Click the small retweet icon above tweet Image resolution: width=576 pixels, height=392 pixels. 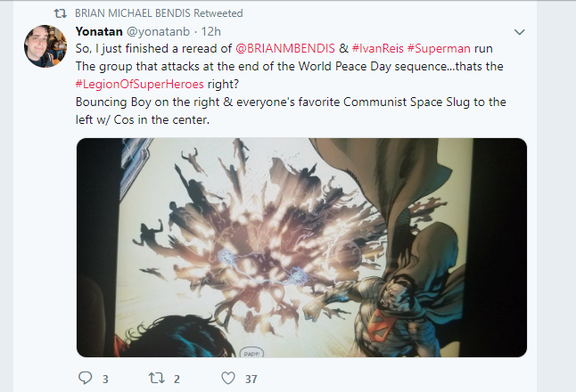click(61, 13)
